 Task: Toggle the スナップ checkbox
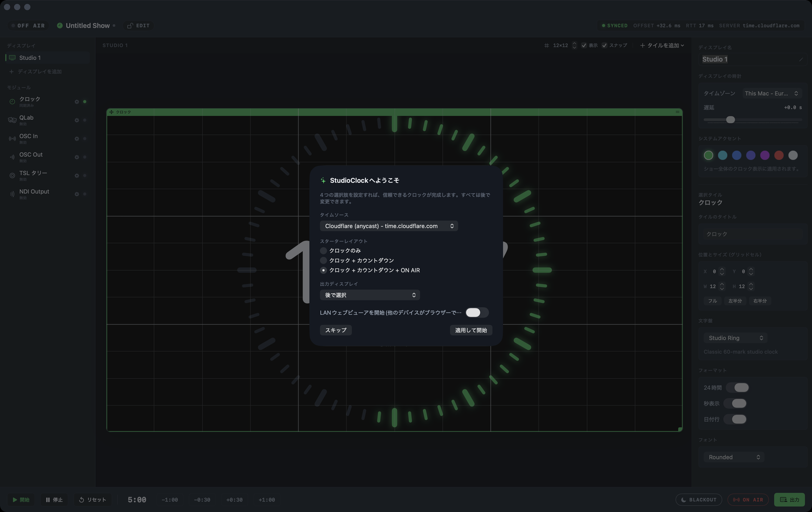pos(604,46)
